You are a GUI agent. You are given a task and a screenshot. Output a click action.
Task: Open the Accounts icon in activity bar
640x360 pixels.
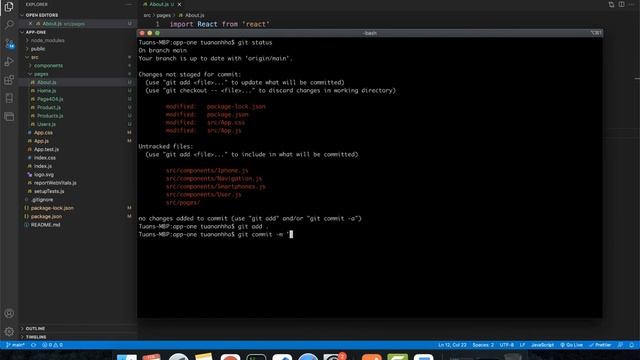click(x=9, y=313)
